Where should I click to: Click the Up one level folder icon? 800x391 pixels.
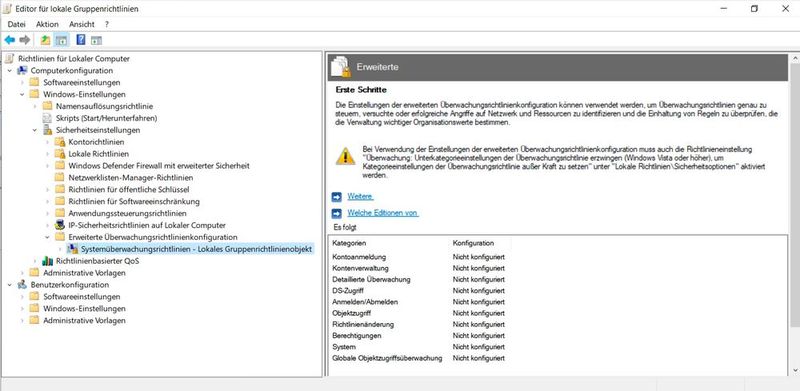45,40
